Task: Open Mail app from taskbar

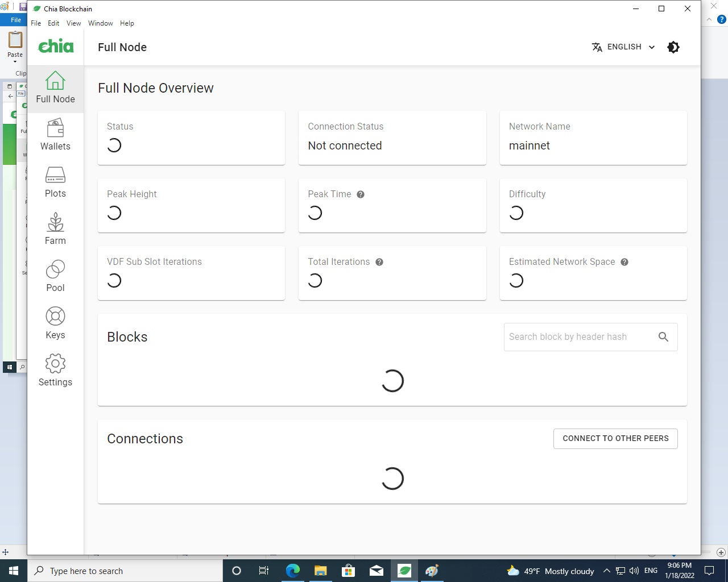Action: [376, 571]
